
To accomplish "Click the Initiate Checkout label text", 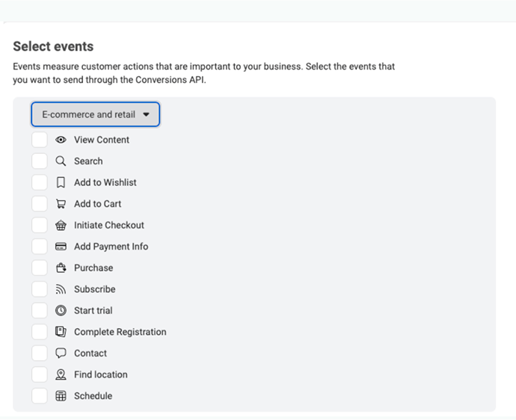I will click(x=109, y=225).
